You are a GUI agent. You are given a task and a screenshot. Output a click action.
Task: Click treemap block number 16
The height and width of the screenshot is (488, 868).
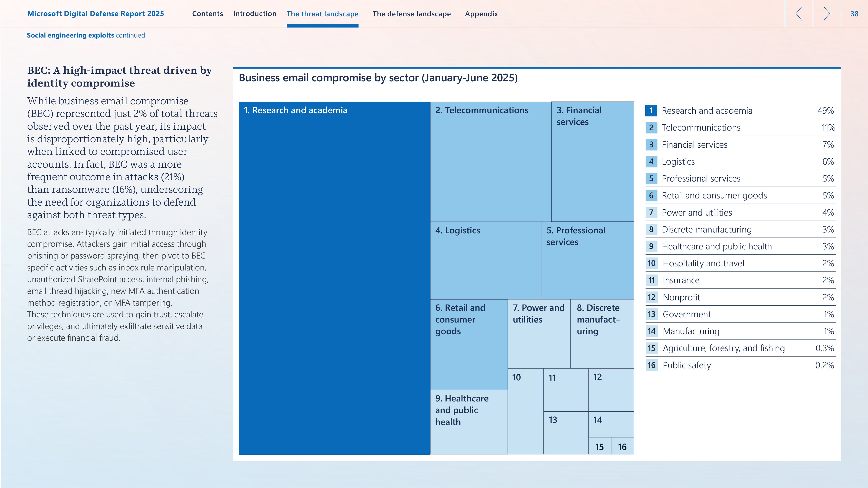tap(622, 446)
